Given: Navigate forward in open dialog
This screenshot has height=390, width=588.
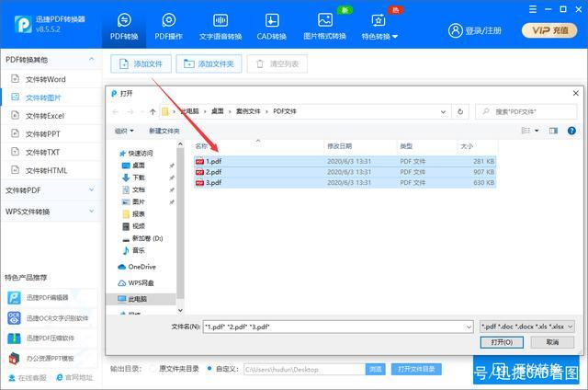Looking at the screenshot, I should pyautogui.click(x=130, y=111).
